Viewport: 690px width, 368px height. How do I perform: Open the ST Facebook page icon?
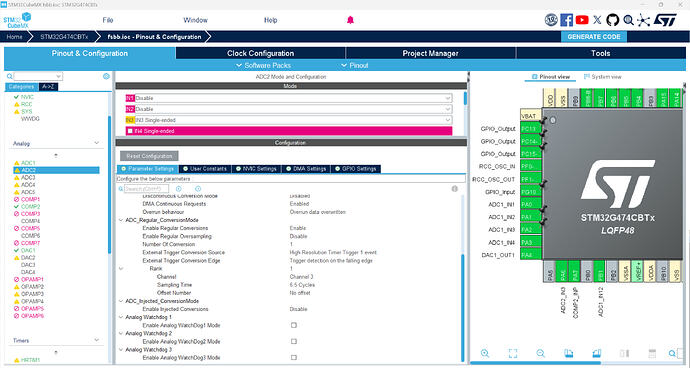(x=567, y=20)
